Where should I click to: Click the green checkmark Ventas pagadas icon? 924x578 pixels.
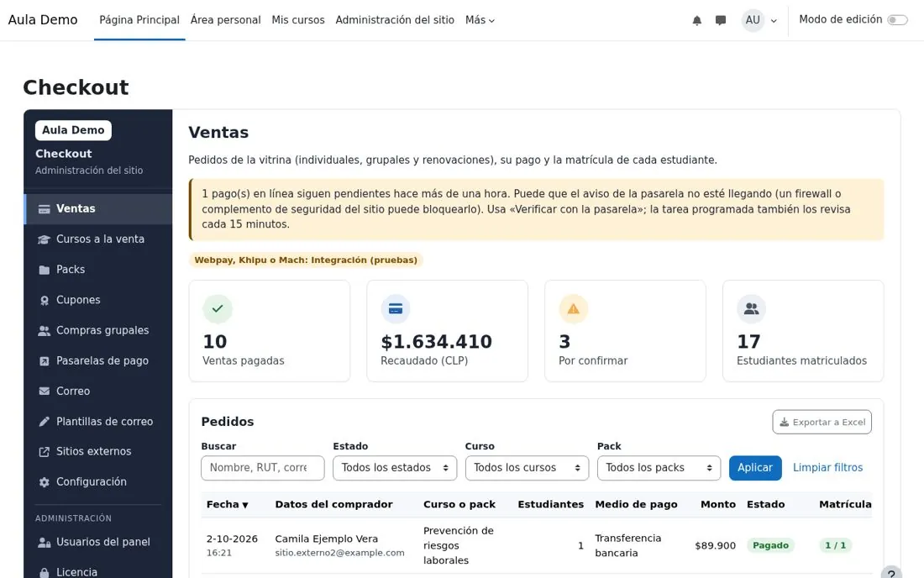pos(218,308)
